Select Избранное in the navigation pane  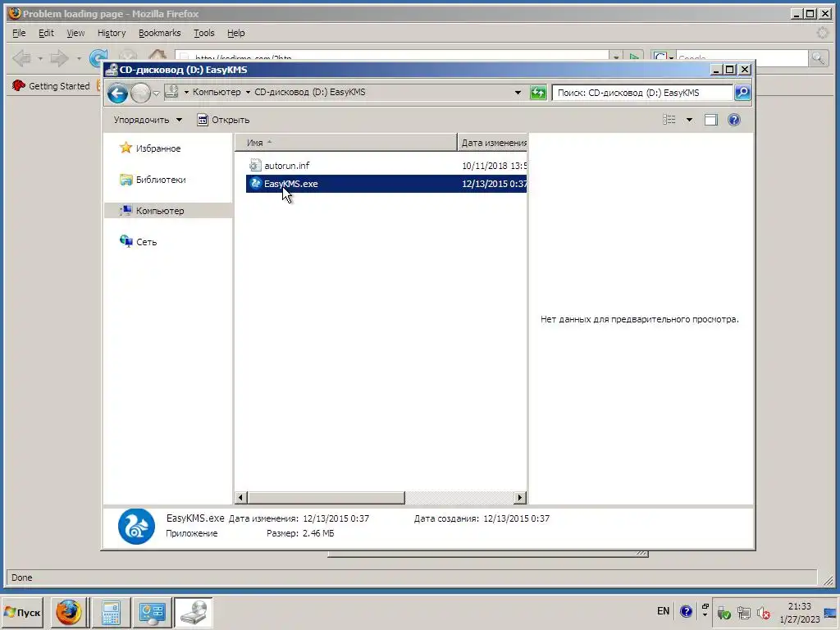[x=151, y=148]
